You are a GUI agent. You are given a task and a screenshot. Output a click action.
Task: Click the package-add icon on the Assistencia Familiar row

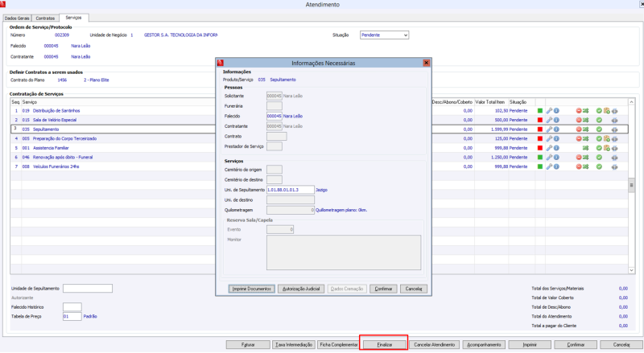[607, 148]
